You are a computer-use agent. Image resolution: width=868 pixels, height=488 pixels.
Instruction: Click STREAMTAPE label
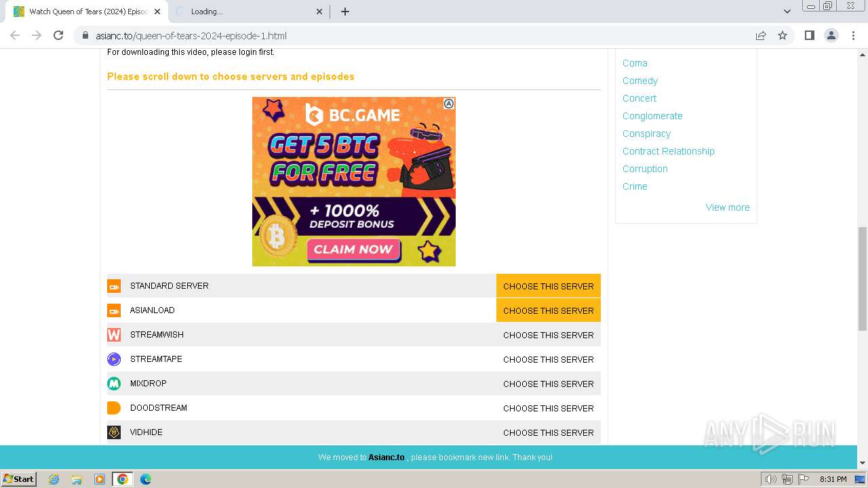coord(156,359)
